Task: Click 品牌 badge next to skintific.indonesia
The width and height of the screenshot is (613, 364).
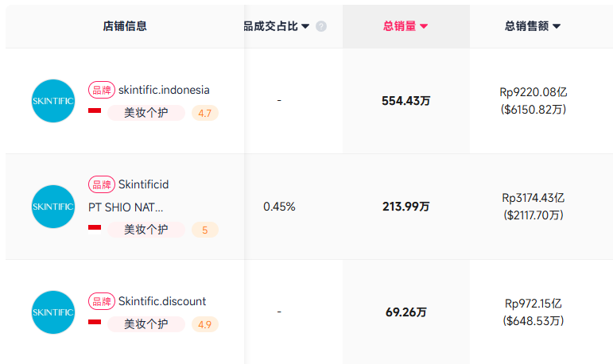Action: click(x=102, y=90)
